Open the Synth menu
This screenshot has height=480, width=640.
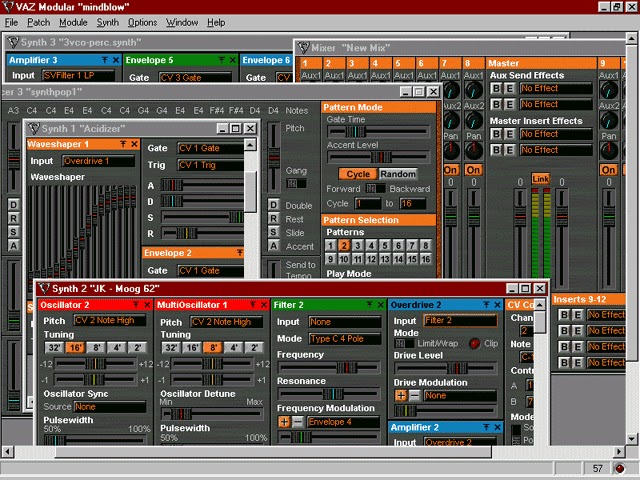(108, 22)
